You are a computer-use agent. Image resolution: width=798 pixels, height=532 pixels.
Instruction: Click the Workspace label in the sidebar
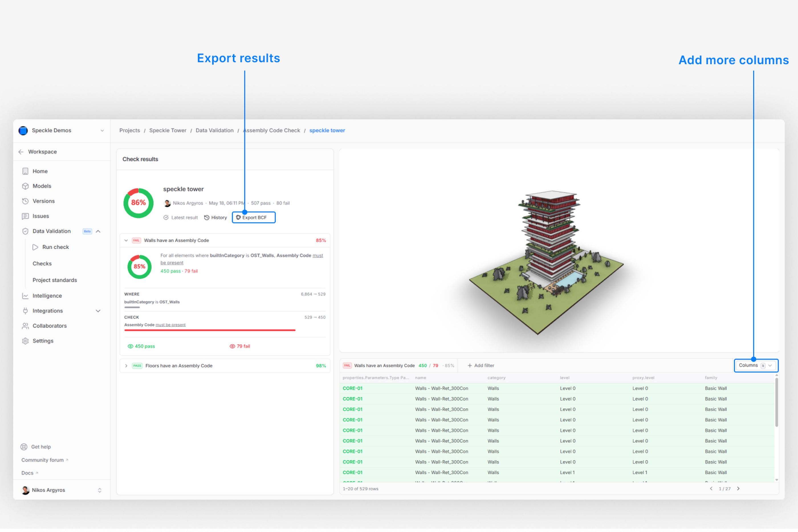coord(42,152)
